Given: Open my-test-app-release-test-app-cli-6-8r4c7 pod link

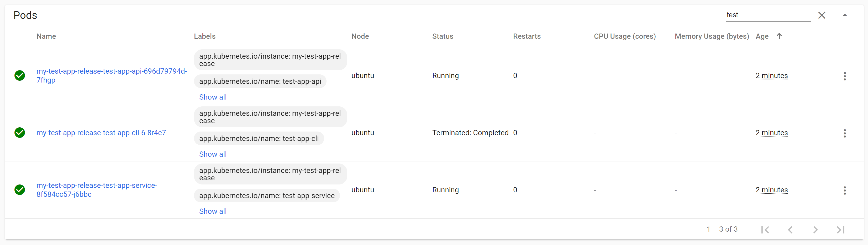Looking at the screenshot, I should coord(101,133).
